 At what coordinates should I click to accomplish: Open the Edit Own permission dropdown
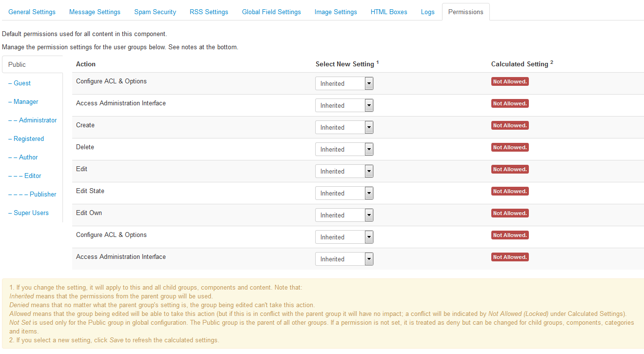coord(344,216)
